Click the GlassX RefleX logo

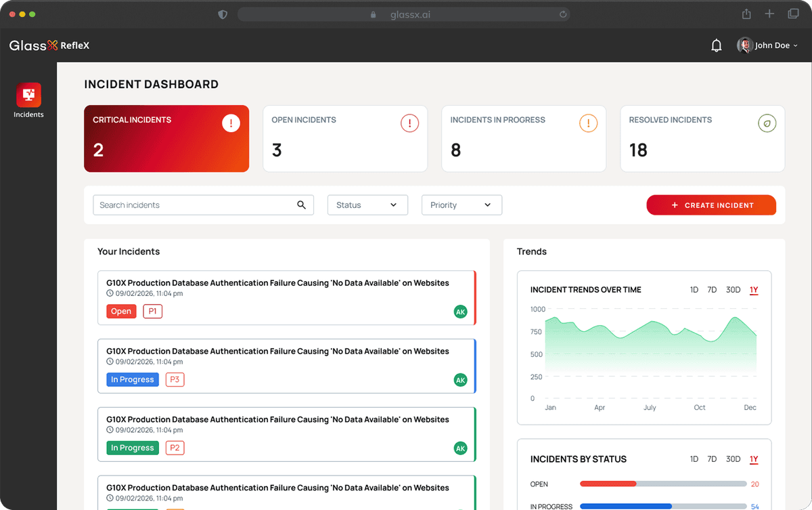click(49, 45)
